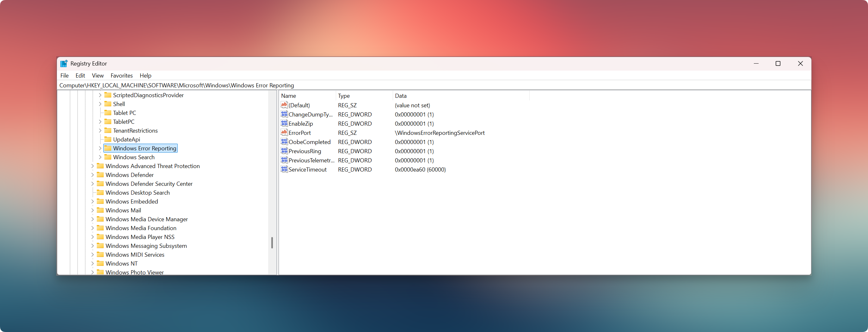Expand the TenantRestrictions key chevron
This screenshot has height=332, width=868.
100,131
